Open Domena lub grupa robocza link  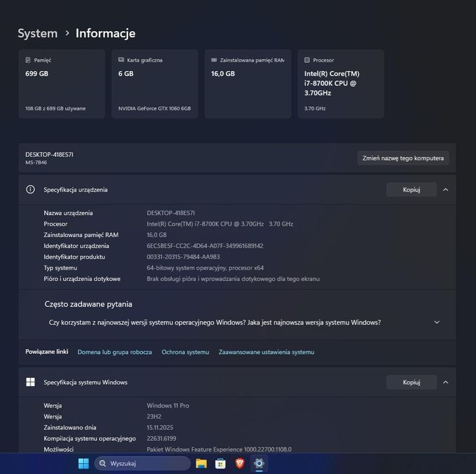point(114,352)
